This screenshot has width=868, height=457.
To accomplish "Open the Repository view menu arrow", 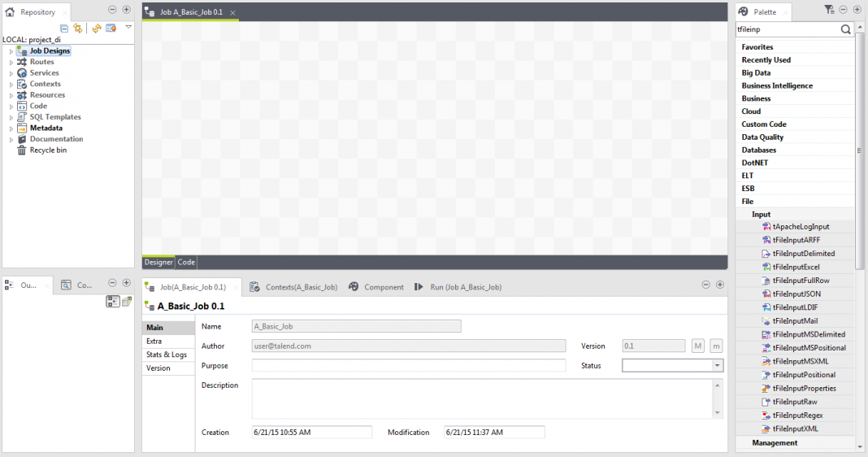I will (128, 27).
